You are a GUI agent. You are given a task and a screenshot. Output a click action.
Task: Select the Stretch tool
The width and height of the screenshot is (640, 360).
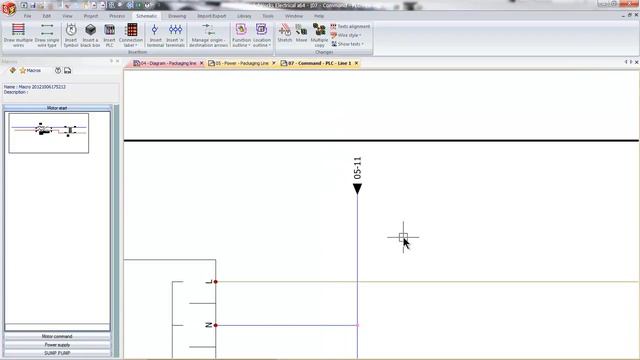click(284, 33)
